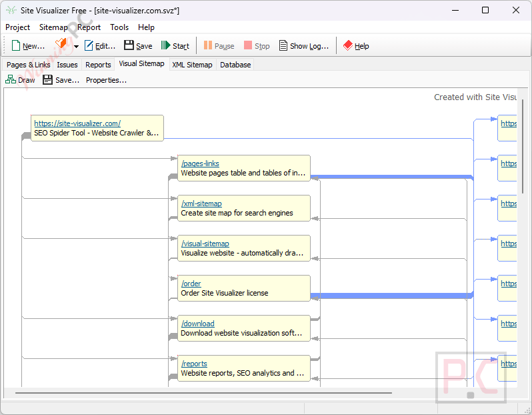Image resolution: width=532 pixels, height=415 pixels.
Task: Expand the Open project dropdown arrow
Action: coord(77,47)
